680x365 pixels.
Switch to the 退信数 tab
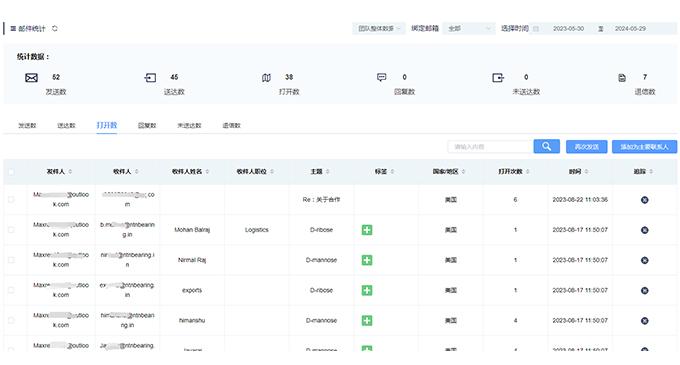click(x=232, y=125)
